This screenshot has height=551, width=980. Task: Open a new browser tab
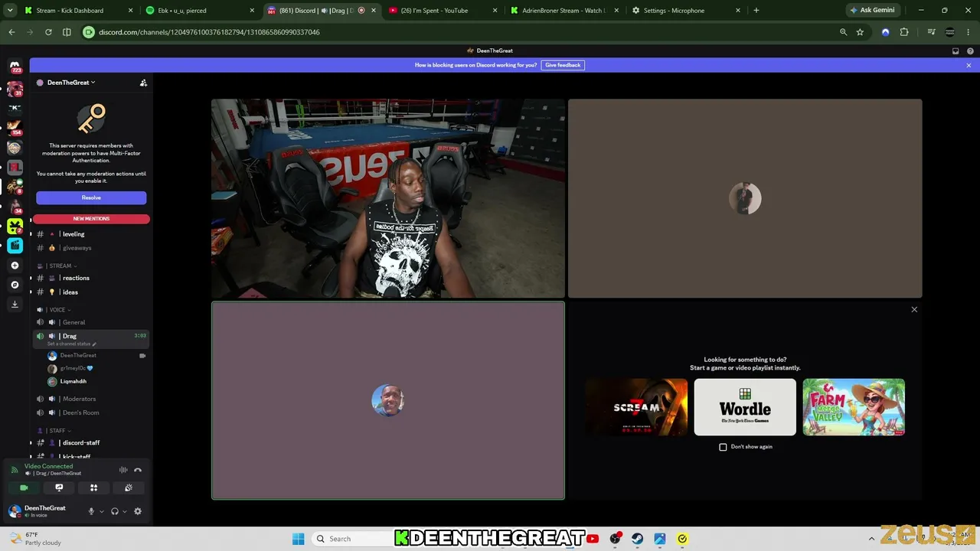756,11
